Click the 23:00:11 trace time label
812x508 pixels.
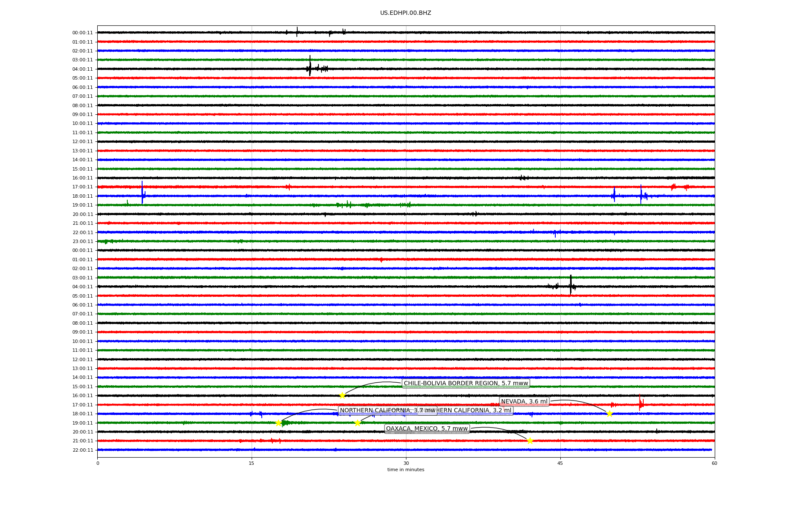pyautogui.click(x=82, y=241)
